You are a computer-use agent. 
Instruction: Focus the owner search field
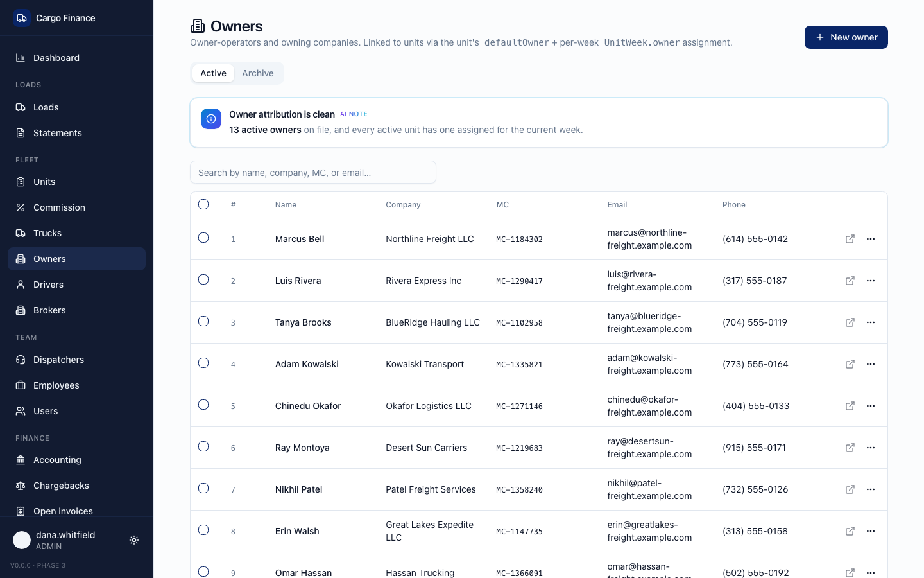313,172
